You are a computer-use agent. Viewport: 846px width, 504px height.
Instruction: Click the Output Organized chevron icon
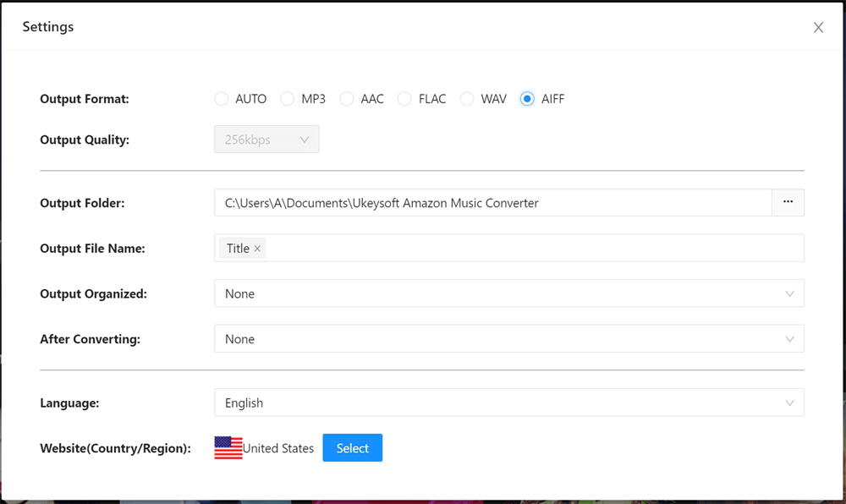coord(791,293)
